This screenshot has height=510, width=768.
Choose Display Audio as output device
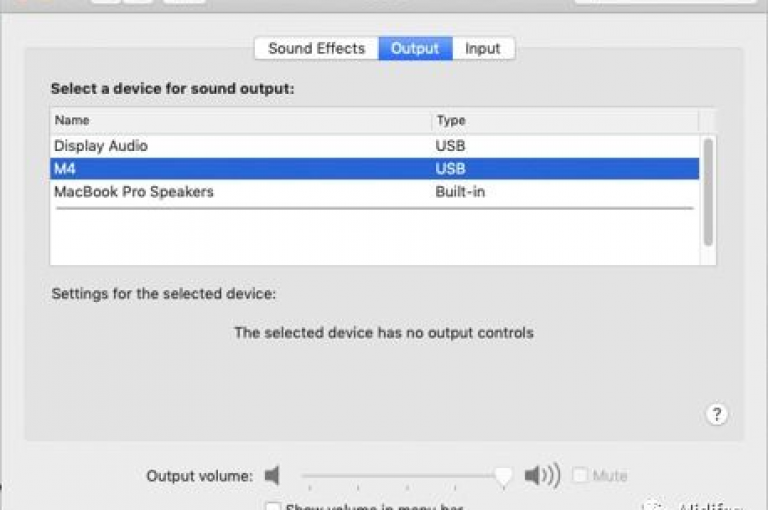coord(375,146)
